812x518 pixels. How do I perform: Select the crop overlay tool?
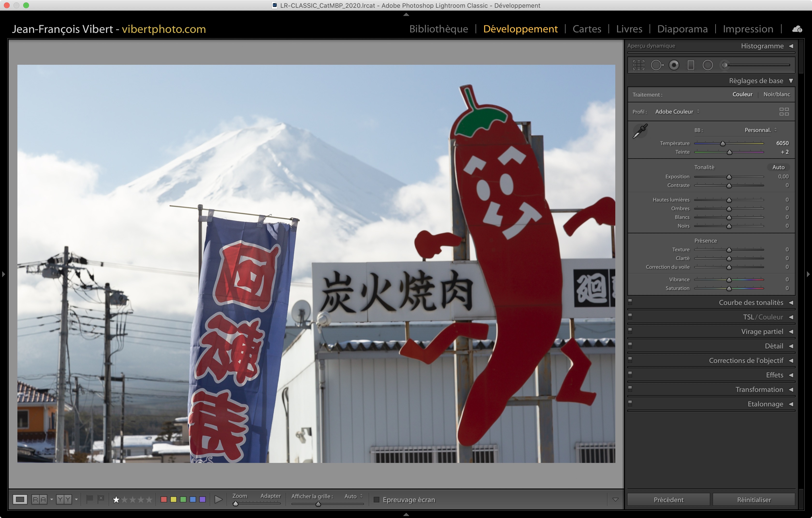[638, 65]
